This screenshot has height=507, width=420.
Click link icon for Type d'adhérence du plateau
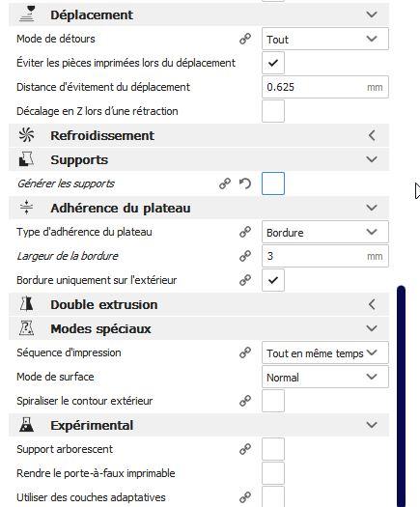coord(245,232)
